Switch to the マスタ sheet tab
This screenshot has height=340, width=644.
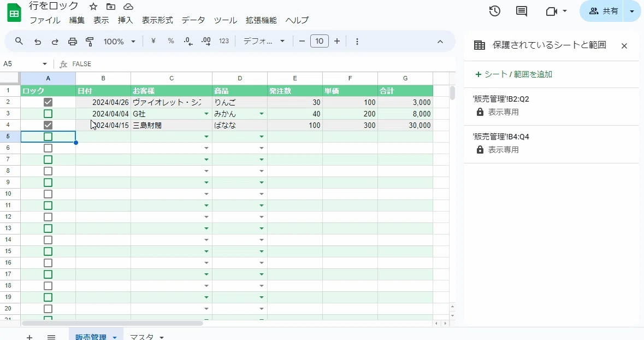pyautogui.click(x=141, y=337)
